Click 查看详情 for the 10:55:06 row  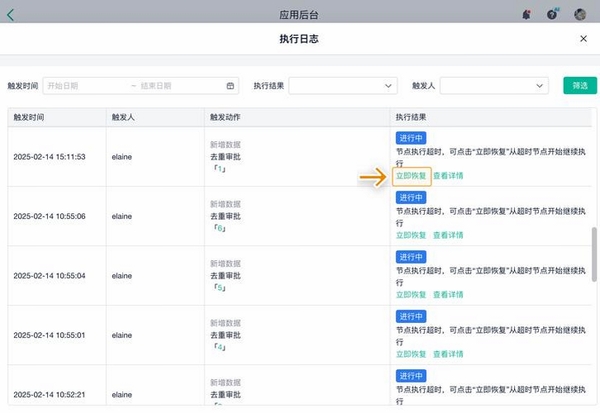pos(448,235)
